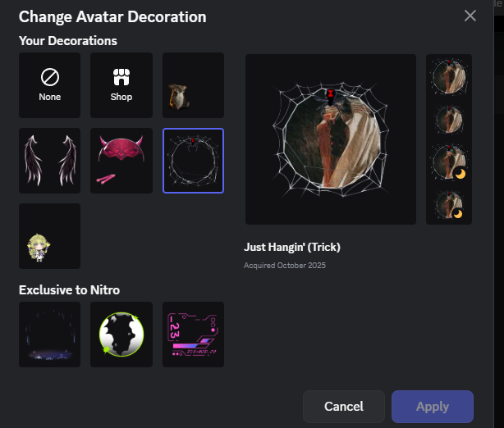
Task: Choose the small brown creature decoration
Action: tap(193, 84)
